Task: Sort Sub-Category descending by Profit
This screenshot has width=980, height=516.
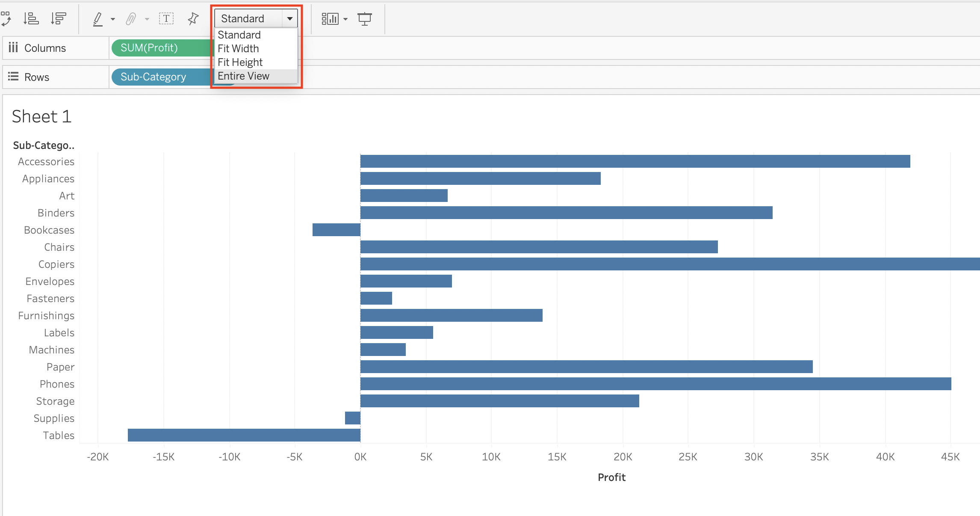Action: point(58,18)
